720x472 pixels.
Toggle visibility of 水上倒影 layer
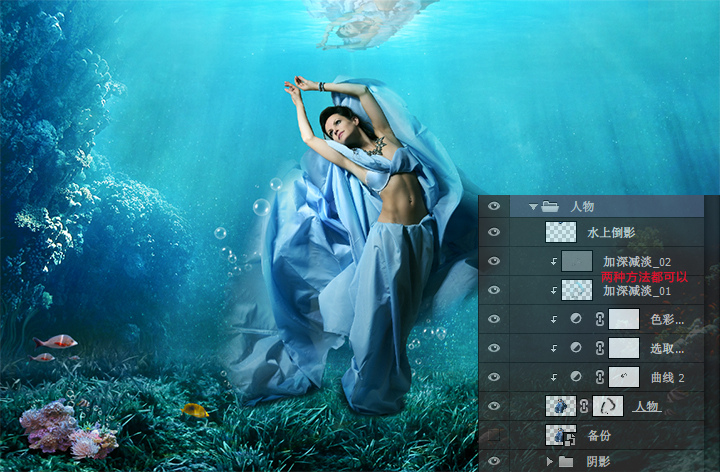(494, 232)
